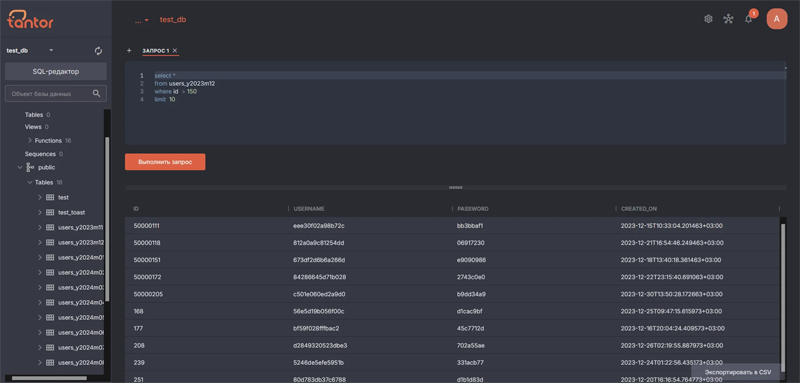Click the ID cell 50000172
The width and height of the screenshot is (800, 383).
tap(146, 277)
